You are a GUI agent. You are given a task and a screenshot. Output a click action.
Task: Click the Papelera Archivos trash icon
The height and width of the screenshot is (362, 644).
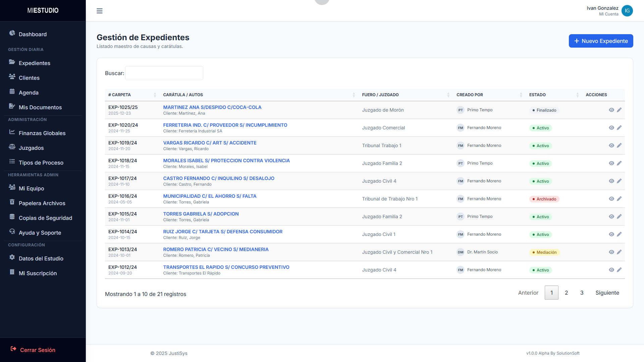tap(12, 202)
